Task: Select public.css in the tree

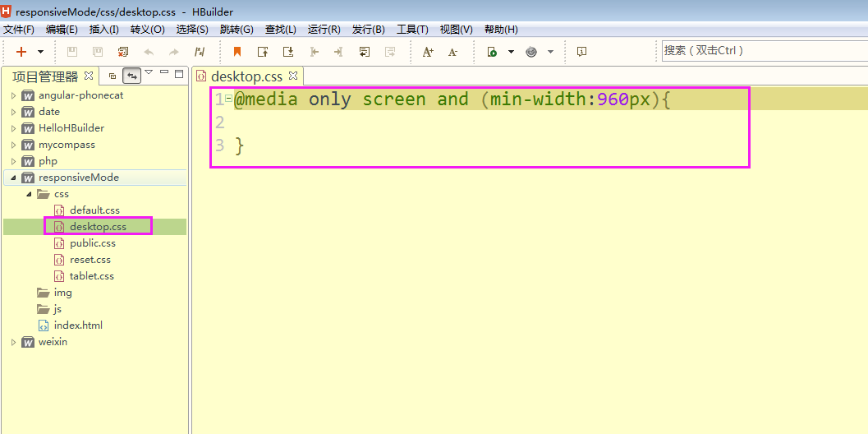Action: pyautogui.click(x=93, y=242)
